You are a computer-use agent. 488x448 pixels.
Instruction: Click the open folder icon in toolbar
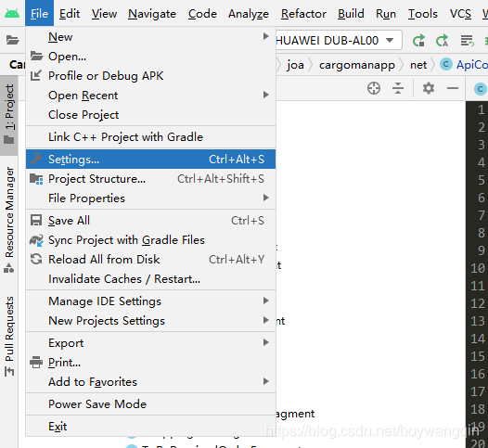point(12,40)
